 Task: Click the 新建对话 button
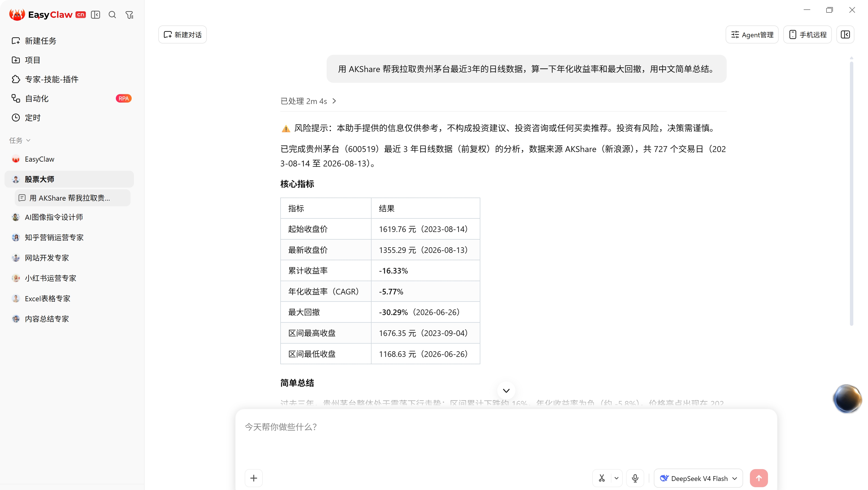pos(182,35)
